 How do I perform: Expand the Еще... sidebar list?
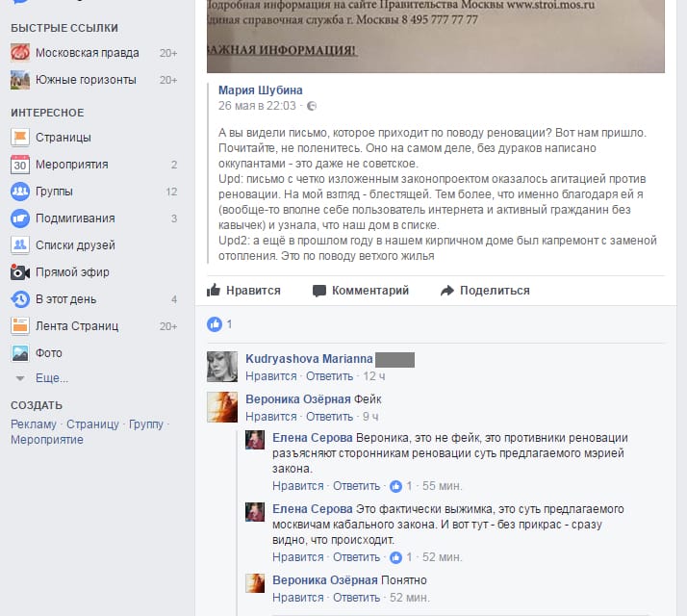tap(52, 378)
